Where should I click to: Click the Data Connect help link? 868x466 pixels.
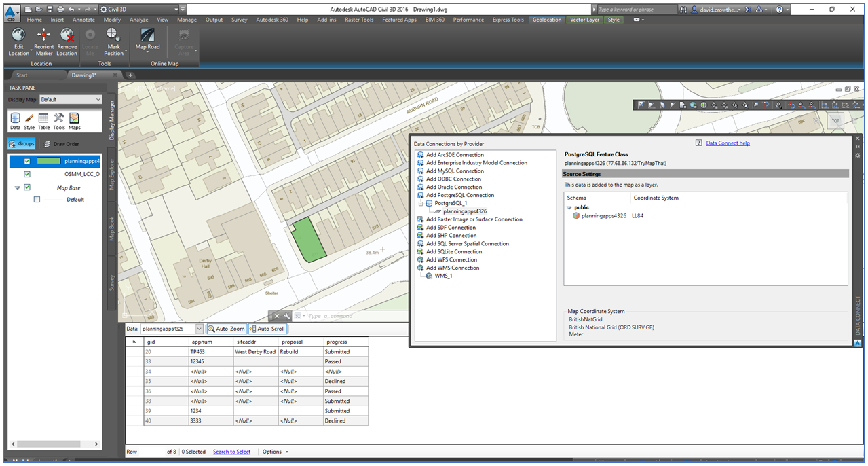click(728, 143)
